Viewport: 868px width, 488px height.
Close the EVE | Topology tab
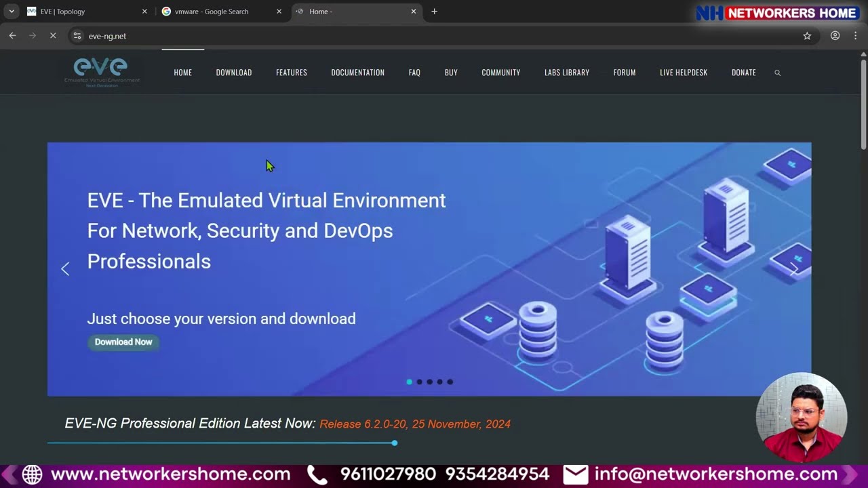144,12
